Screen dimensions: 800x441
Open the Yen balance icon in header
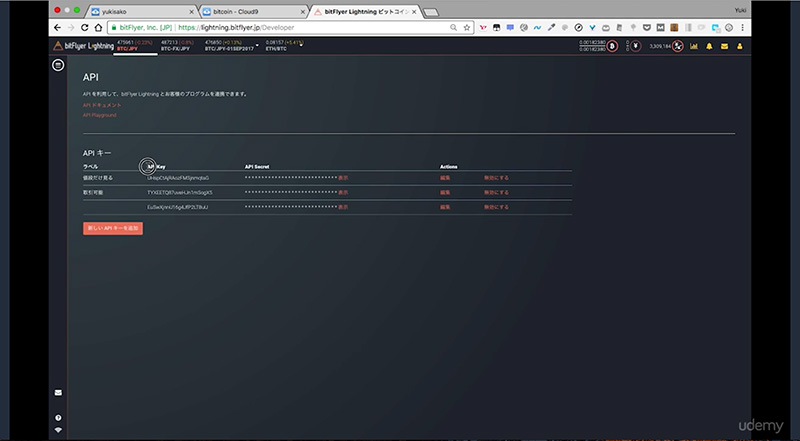coord(635,46)
